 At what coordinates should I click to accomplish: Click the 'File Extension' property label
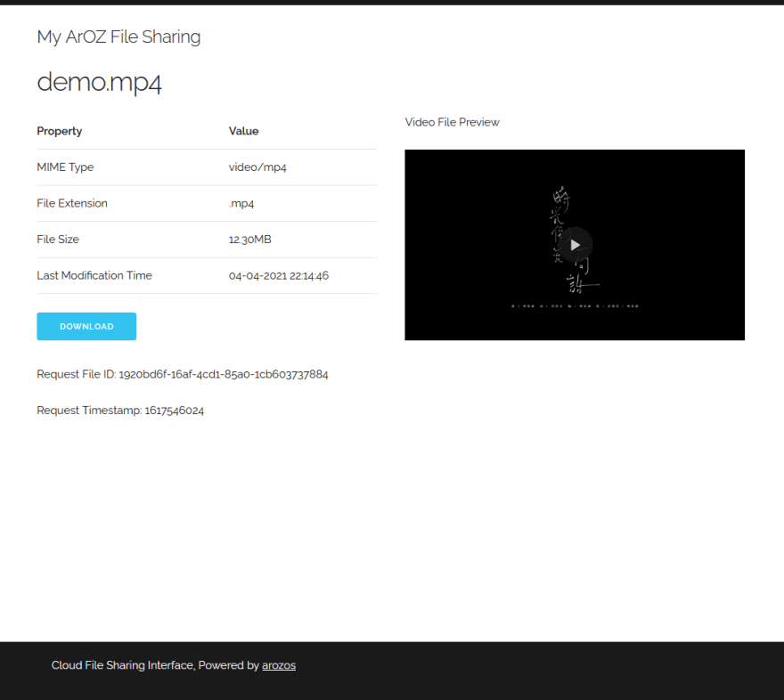coord(72,203)
